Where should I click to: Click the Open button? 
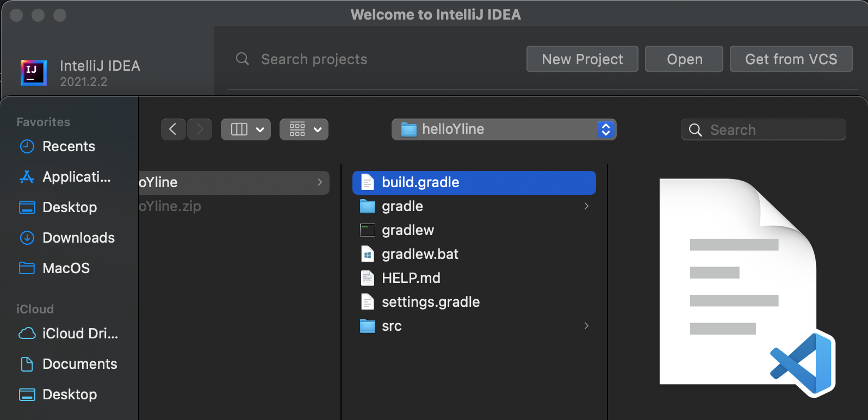[684, 59]
